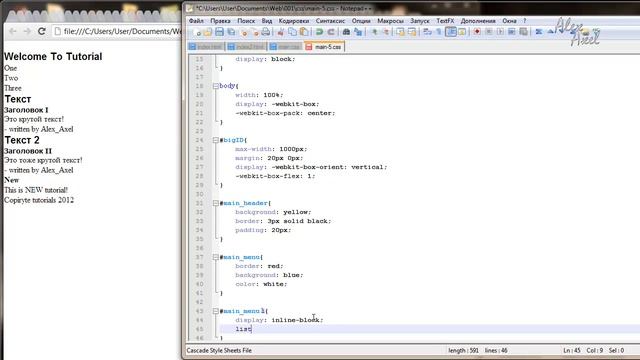Screen dimensions: 640x360
Task: Click 'Cascade Style Sheets File' in status bar
Action: click(x=219, y=350)
